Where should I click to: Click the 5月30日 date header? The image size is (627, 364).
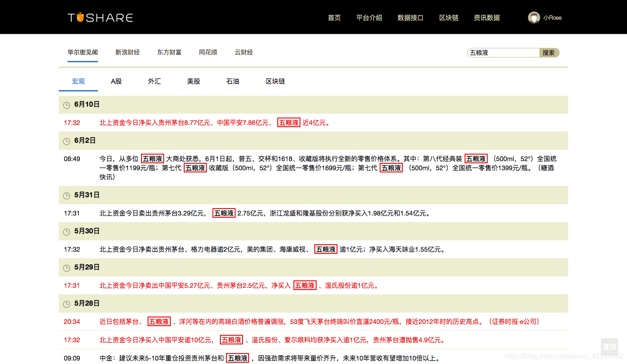313,231
